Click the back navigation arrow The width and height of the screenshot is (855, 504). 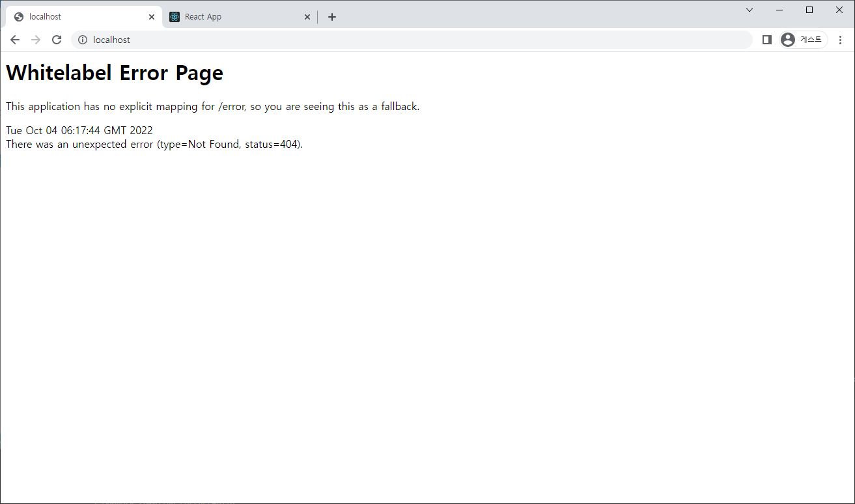click(14, 40)
